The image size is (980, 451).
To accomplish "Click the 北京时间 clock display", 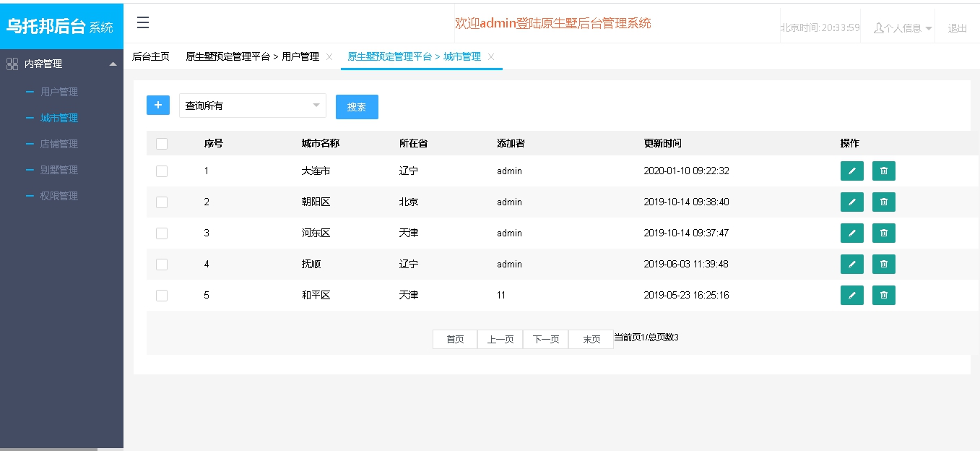I will [820, 28].
